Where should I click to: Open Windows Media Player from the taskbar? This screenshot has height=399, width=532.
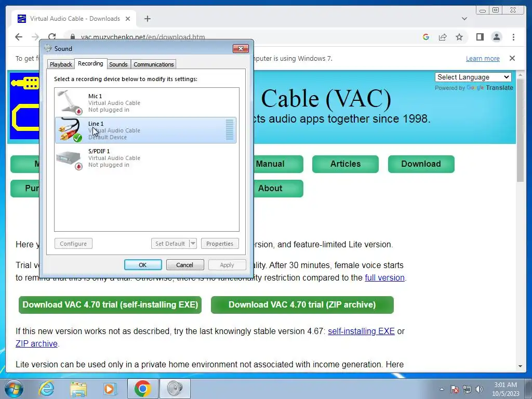click(110, 389)
